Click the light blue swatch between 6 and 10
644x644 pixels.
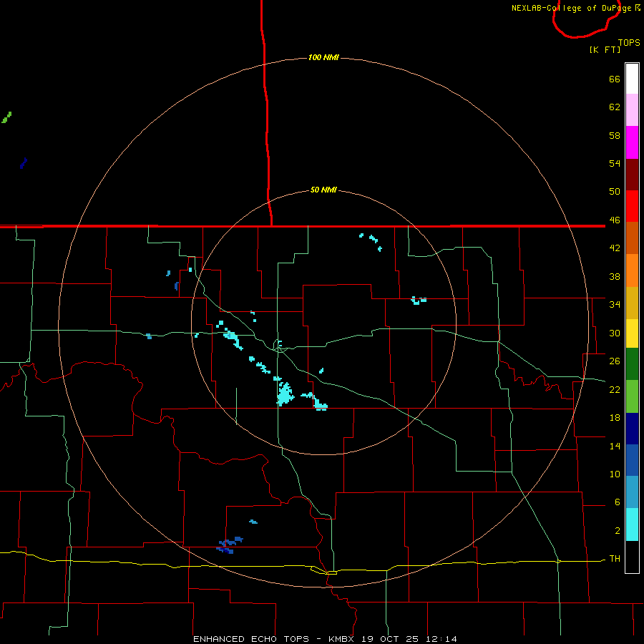tap(632, 492)
